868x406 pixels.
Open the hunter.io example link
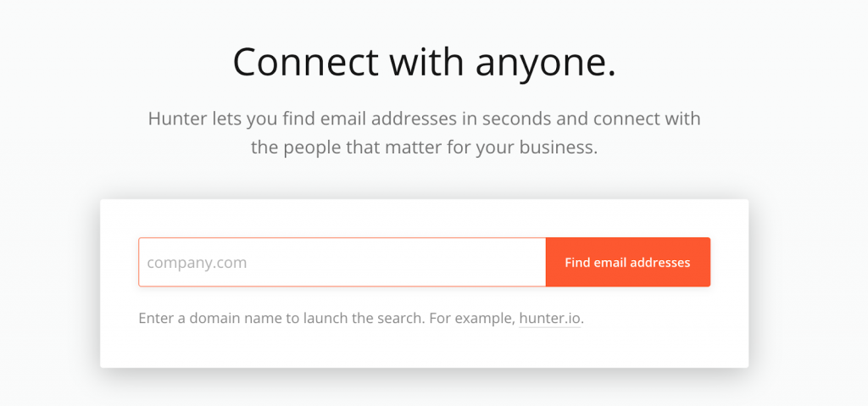coord(550,320)
